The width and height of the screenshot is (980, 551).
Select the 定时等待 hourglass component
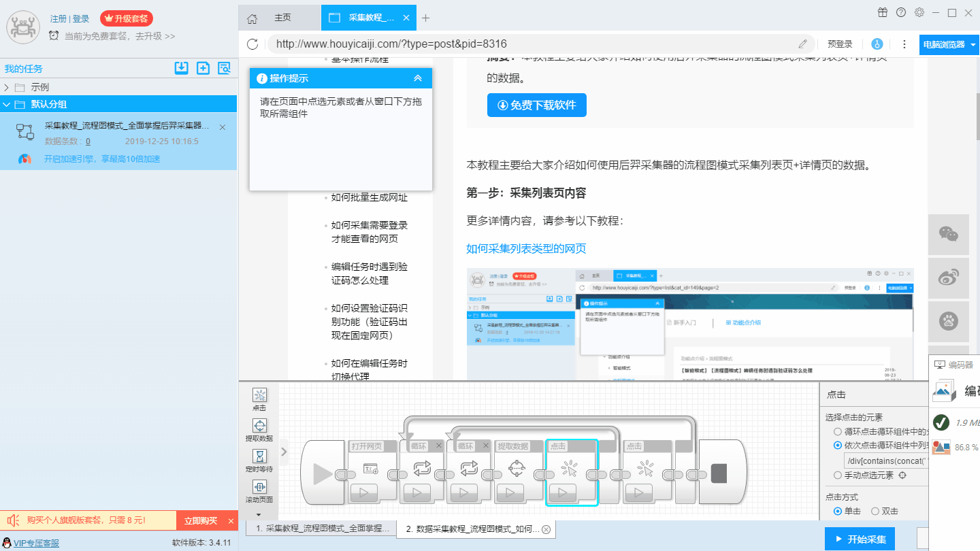(x=259, y=461)
